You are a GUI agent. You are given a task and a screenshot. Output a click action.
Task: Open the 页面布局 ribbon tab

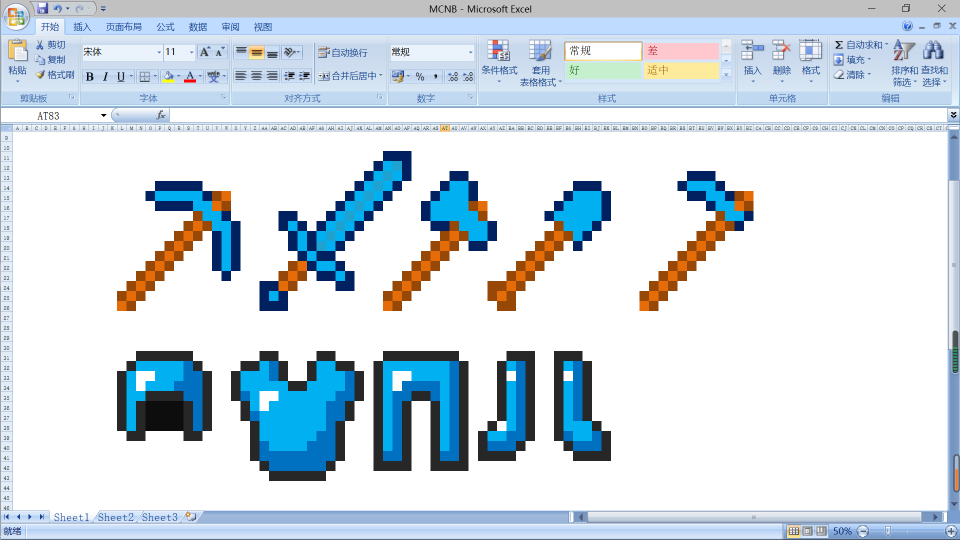point(124,27)
